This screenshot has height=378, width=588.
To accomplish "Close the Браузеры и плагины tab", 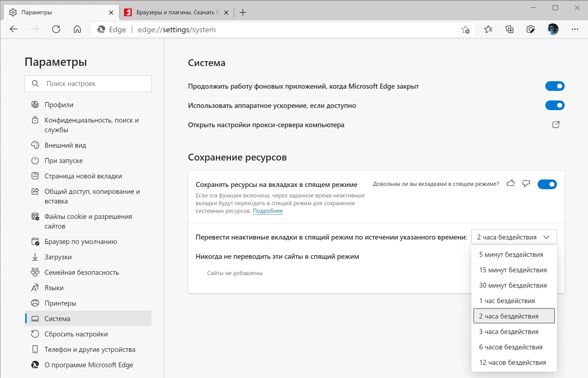I will pos(226,13).
